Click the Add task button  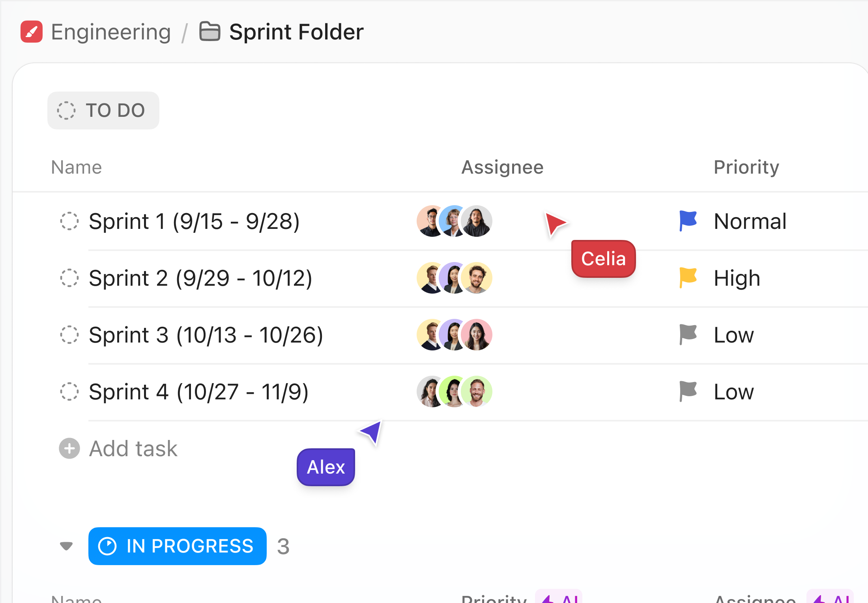[x=133, y=449]
